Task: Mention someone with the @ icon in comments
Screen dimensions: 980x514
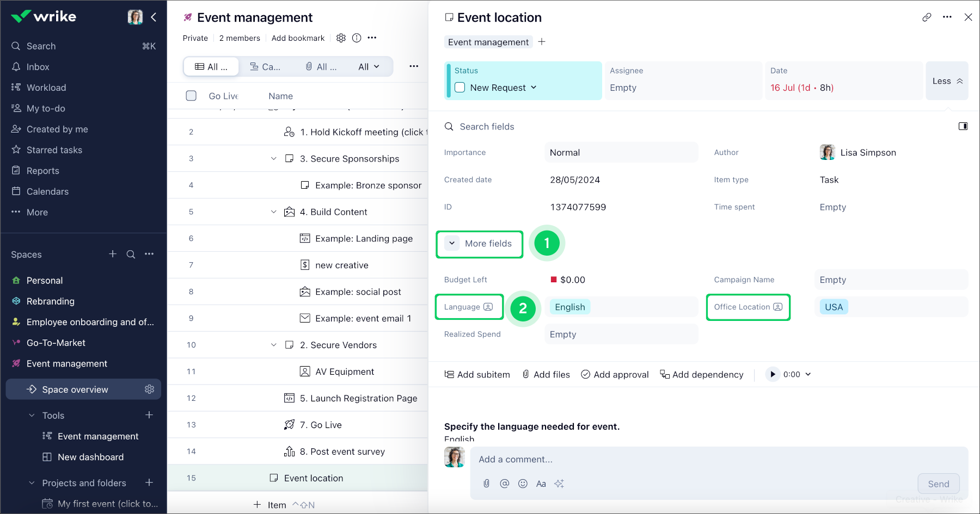Action: (x=504, y=484)
